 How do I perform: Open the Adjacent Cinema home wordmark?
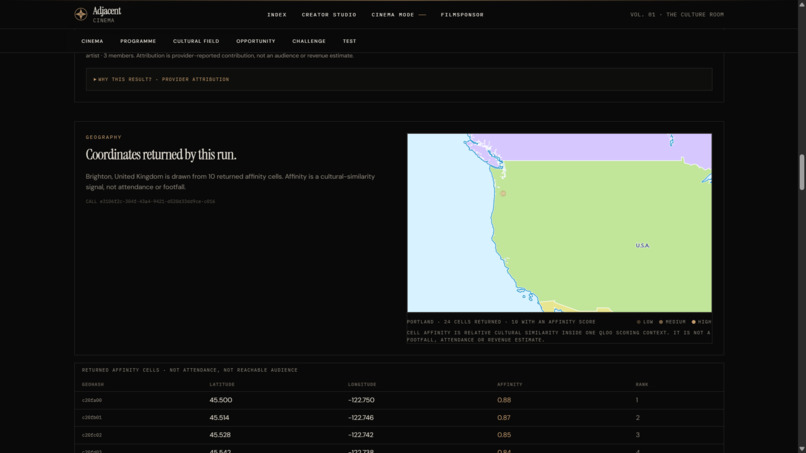click(107, 14)
